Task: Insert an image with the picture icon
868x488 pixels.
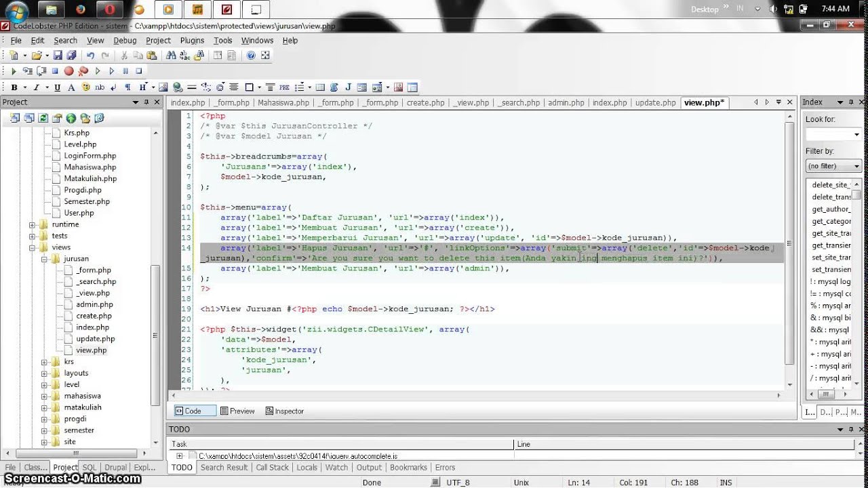Action: [163, 87]
